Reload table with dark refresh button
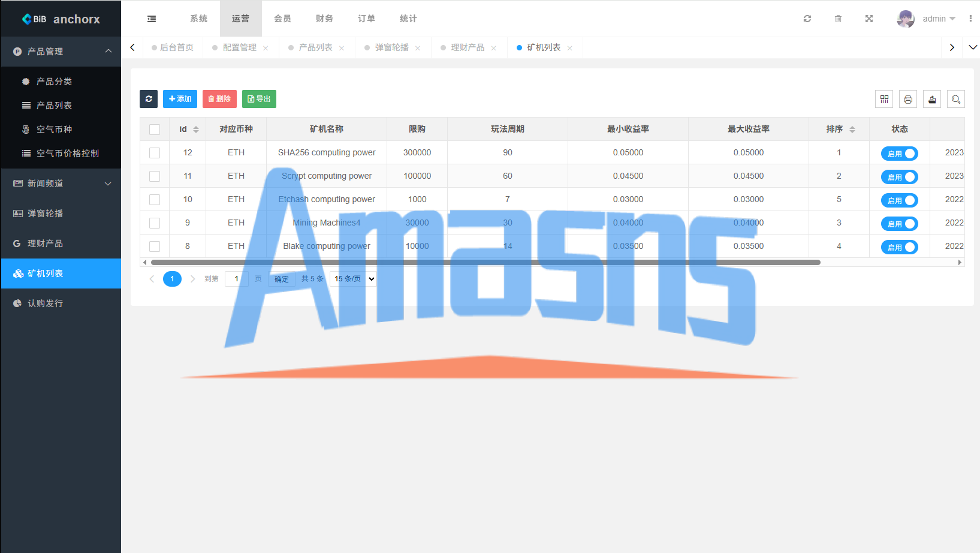The height and width of the screenshot is (553, 980). tap(149, 99)
